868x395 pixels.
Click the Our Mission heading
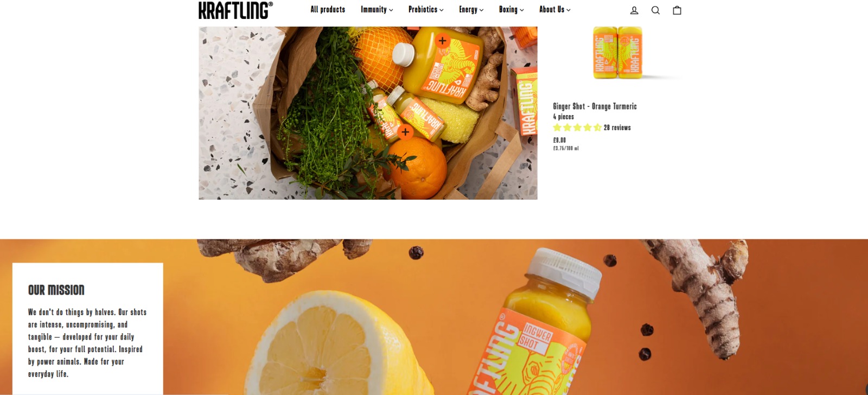56,290
